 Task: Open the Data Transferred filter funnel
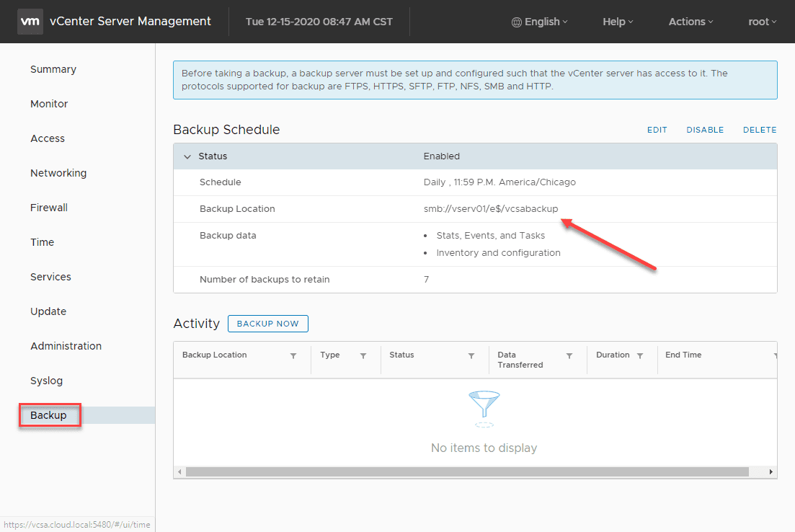[569, 355]
